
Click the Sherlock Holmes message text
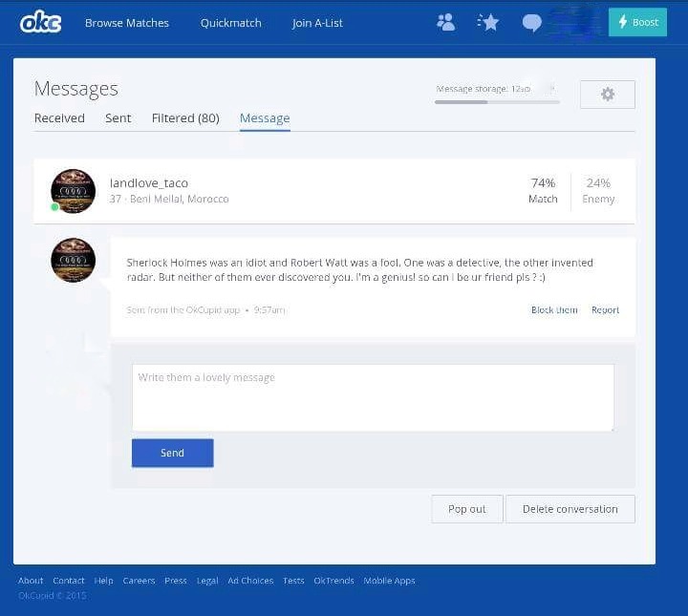coord(360,269)
